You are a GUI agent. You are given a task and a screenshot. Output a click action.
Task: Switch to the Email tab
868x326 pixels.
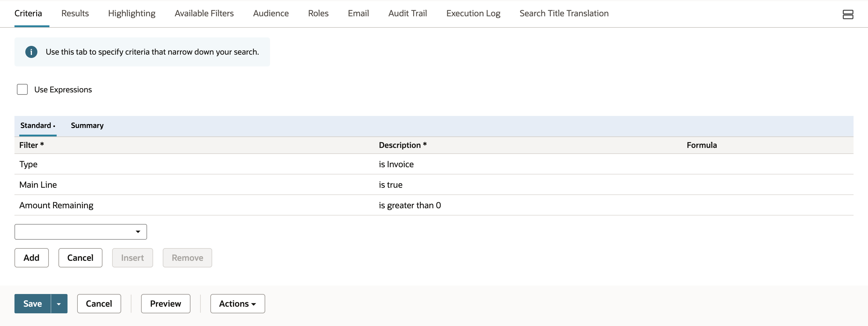tap(358, 14)
